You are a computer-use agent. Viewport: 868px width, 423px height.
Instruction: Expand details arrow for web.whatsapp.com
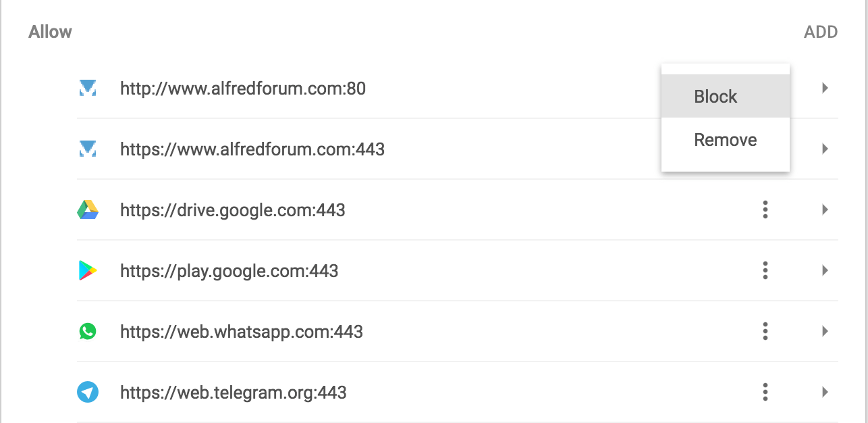click(825, 332)
